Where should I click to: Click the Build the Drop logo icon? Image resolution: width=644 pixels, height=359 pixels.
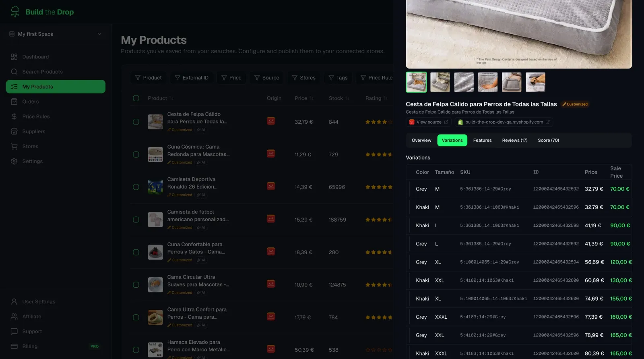point(15,11)
